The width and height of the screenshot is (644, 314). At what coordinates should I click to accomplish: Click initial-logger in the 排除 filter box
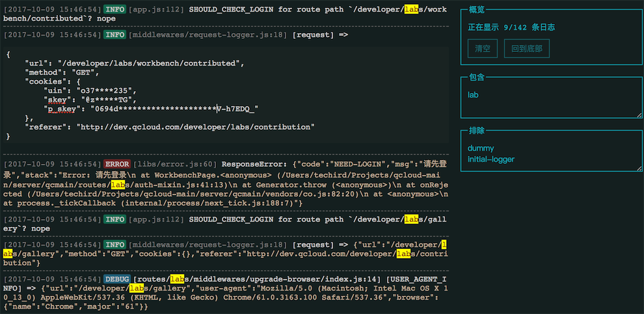(x=491, y=159)
